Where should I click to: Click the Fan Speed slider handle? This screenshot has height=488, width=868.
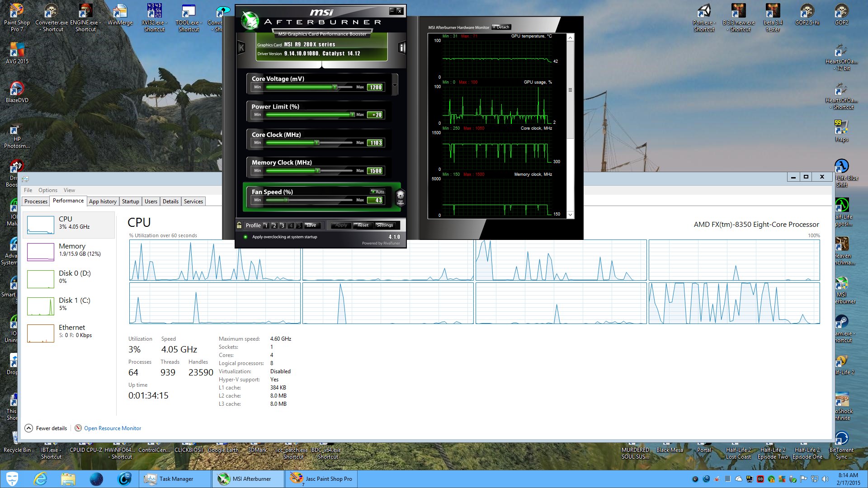(x=286, y=200)
